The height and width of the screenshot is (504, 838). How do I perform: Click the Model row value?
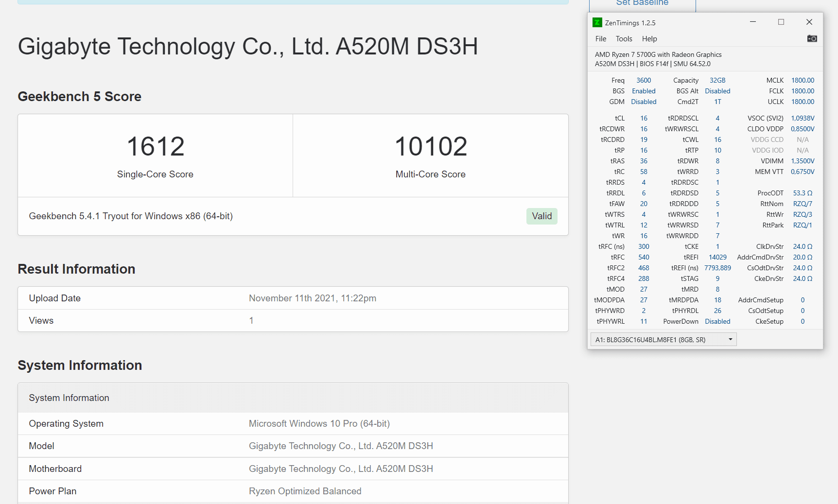tap(341, 446)
